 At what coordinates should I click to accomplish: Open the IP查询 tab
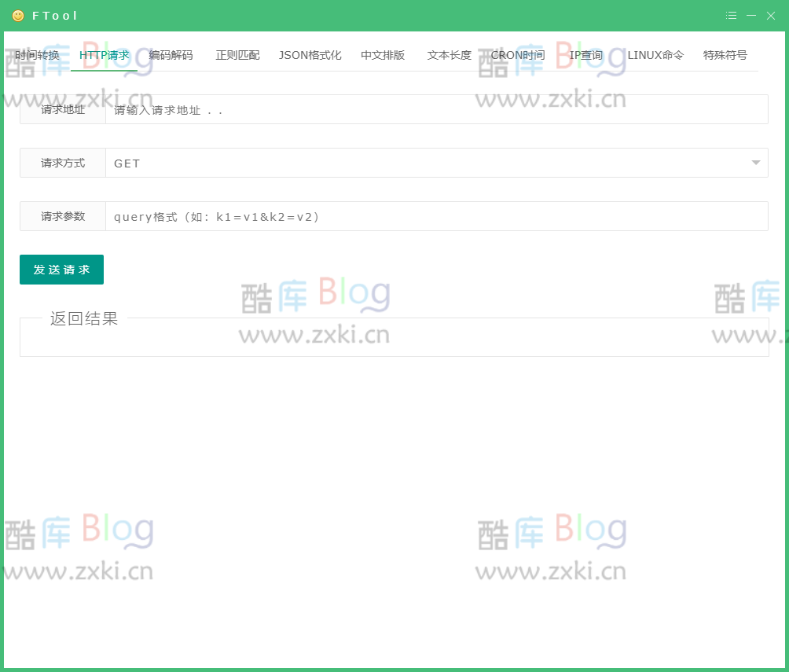(x=585, y=55)
